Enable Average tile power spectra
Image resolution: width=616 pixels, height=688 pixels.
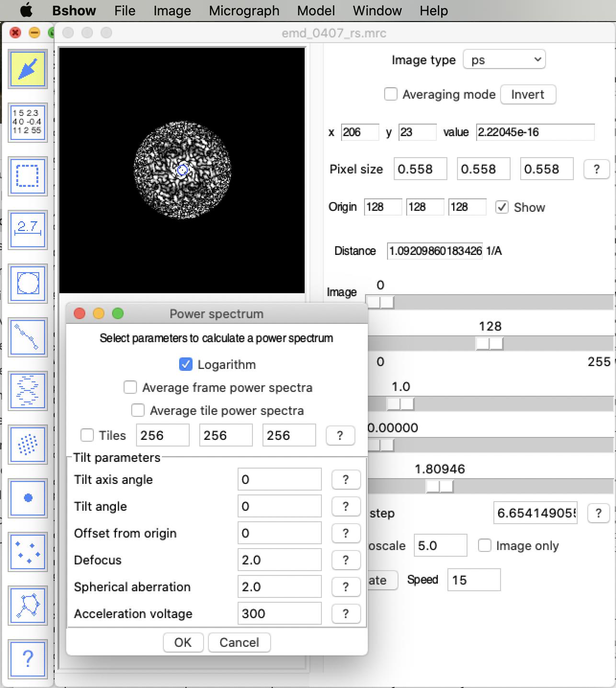coord(138,410)
